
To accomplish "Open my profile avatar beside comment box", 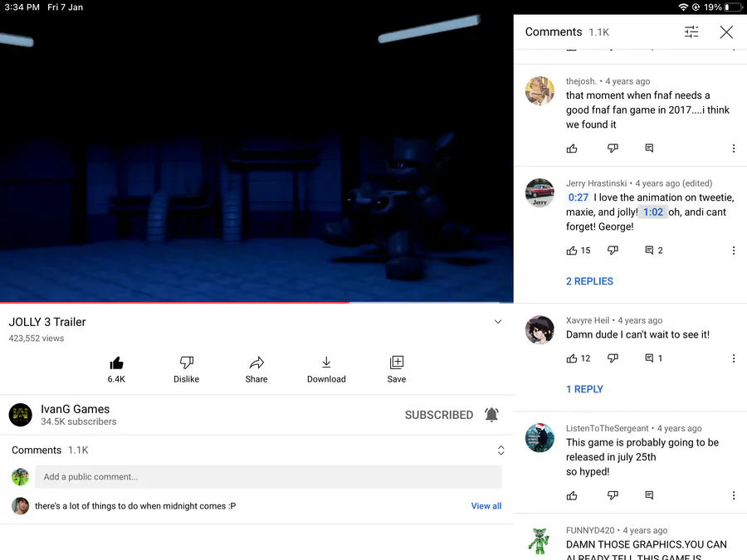I will coord(20,477).
